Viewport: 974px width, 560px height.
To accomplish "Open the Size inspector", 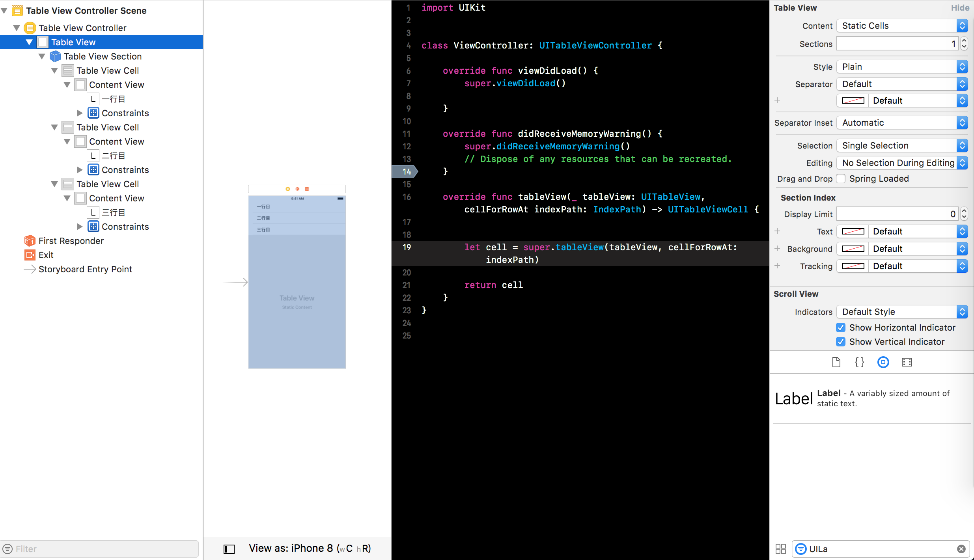I will tap(907, 362).
